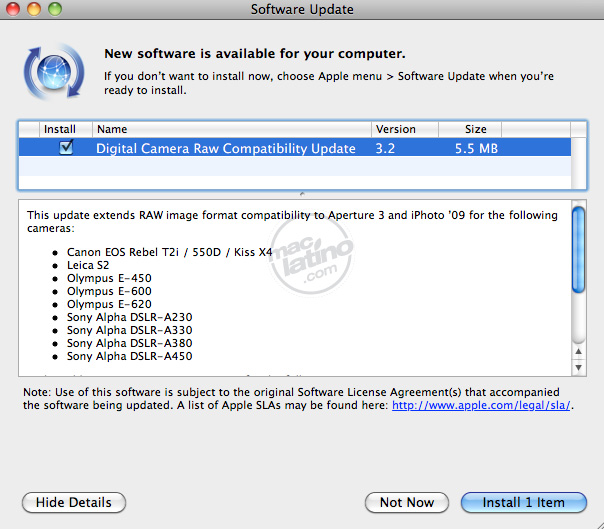Click the Hide Details button
The width and height of the screenshot is (604, 529).
(x=74, y=502)
